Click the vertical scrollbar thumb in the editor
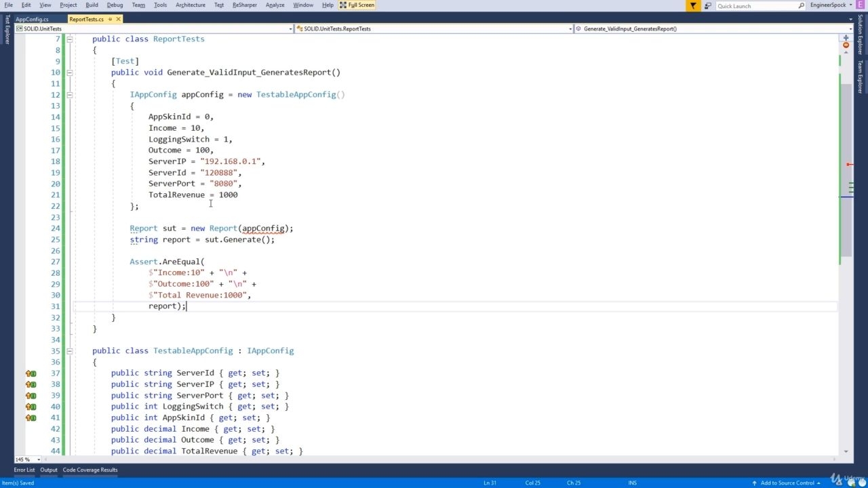 pos(846,169)
